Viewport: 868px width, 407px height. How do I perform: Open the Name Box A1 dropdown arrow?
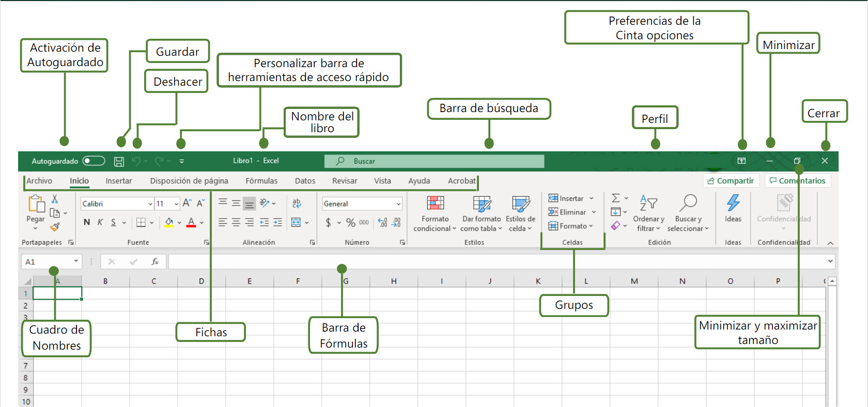pyautogui.click(x=76, y=261)
